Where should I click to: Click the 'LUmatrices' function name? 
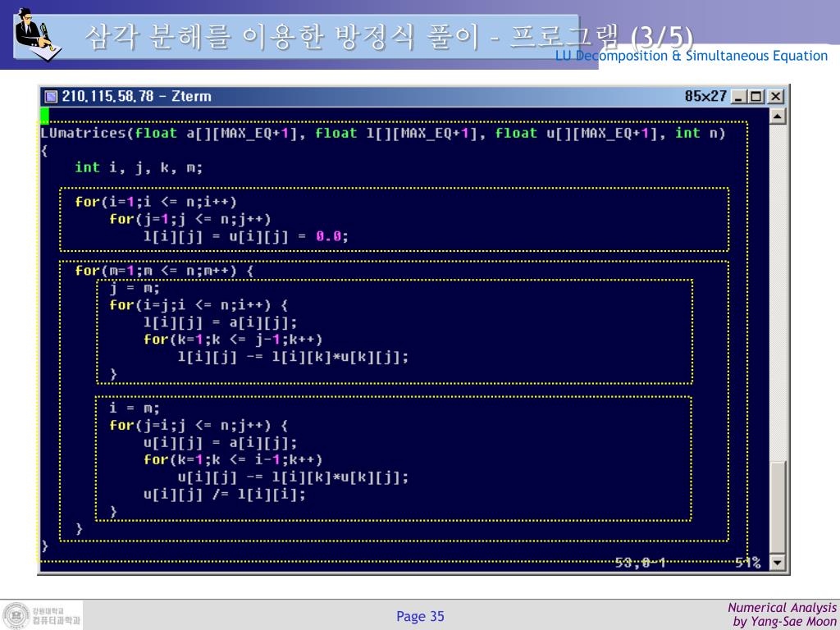83,134
